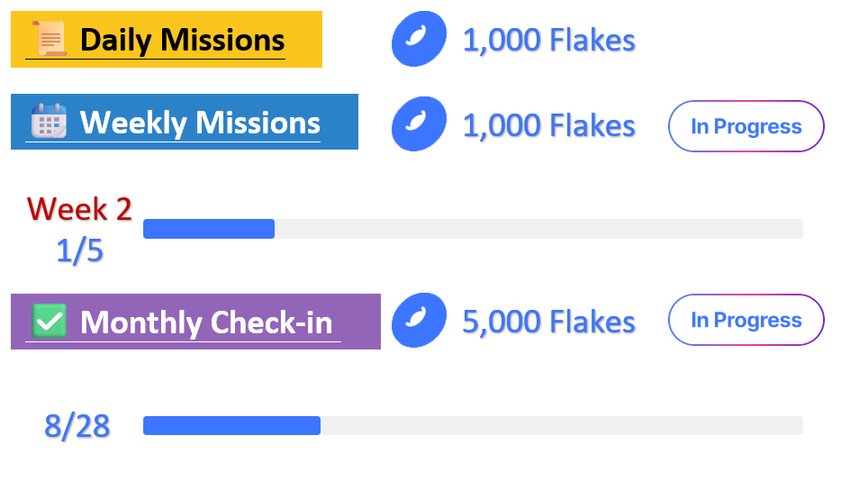Open the Weekly Missions heading link
Image resolution: width=850 pixels, height=500 pixels.
[199, 123]
